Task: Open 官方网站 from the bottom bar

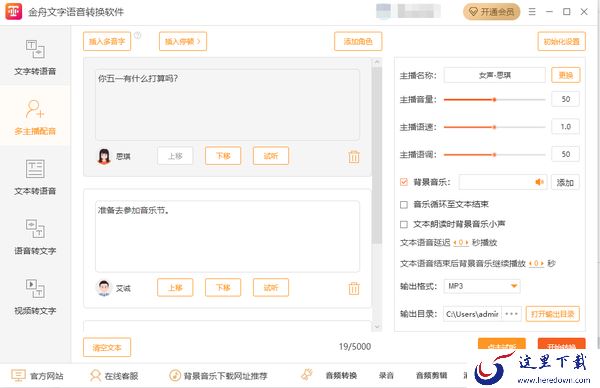Action: 37,376
